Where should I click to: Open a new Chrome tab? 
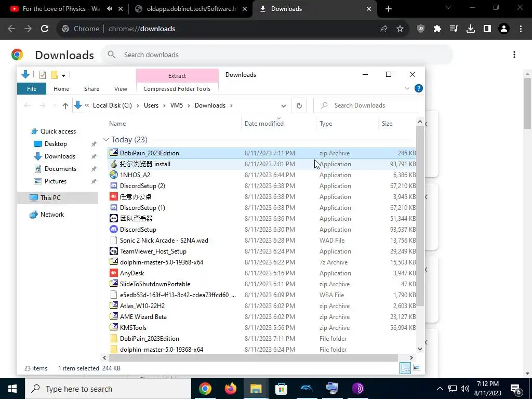pos(389,9)
